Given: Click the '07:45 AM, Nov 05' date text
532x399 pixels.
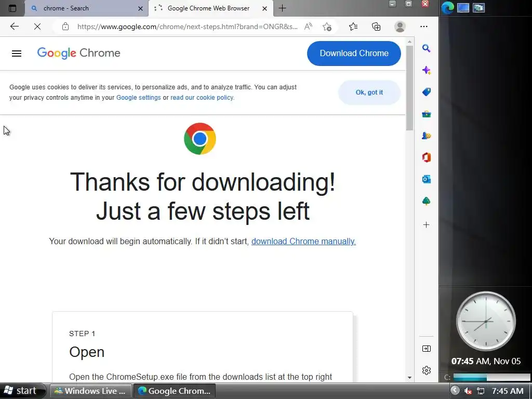Looking at the screenshot, I should [486, 361].
